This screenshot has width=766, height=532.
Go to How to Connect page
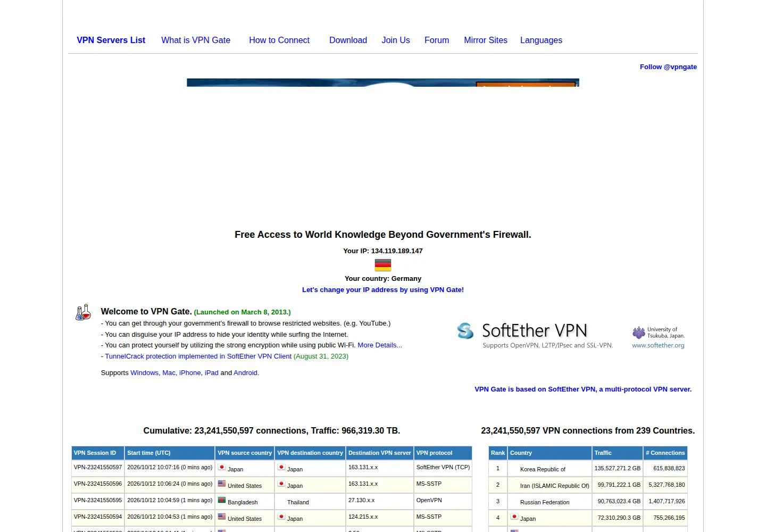point(279,40)
